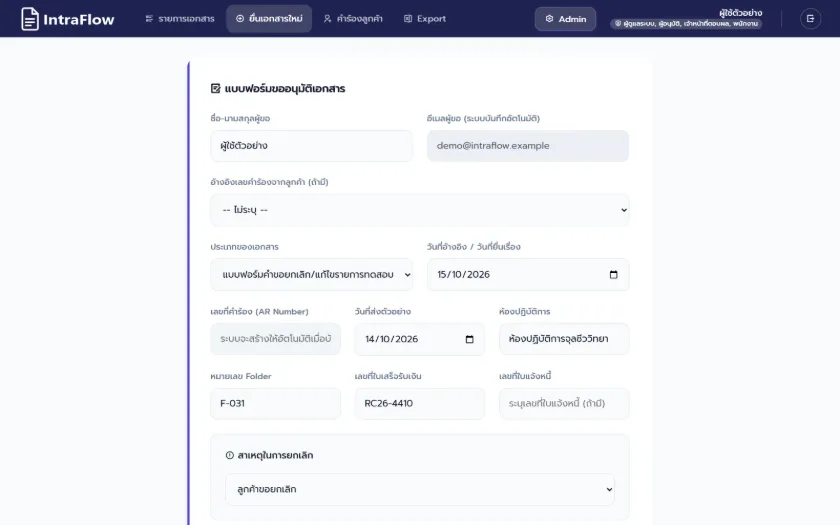The width and height of the screenshot is (840, 525).
Task: Open the Export menu item
Action: [x=425, y=19]
